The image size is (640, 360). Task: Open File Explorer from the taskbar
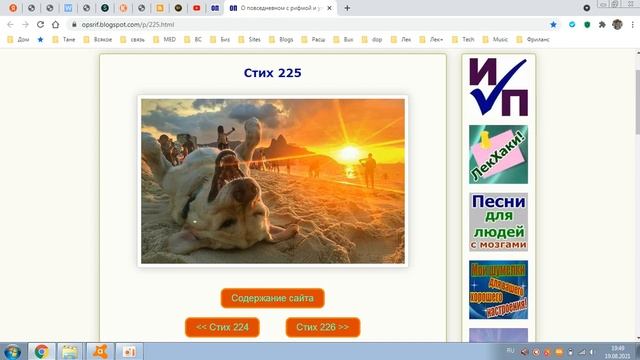(70, 351)
